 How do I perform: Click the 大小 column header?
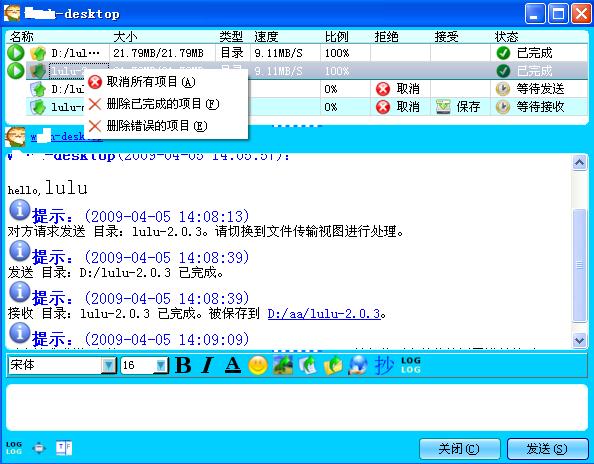[125, 37]
